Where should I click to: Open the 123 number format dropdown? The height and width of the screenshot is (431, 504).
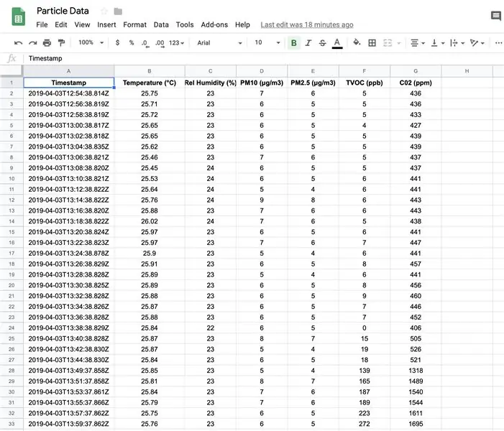[176, 42]
